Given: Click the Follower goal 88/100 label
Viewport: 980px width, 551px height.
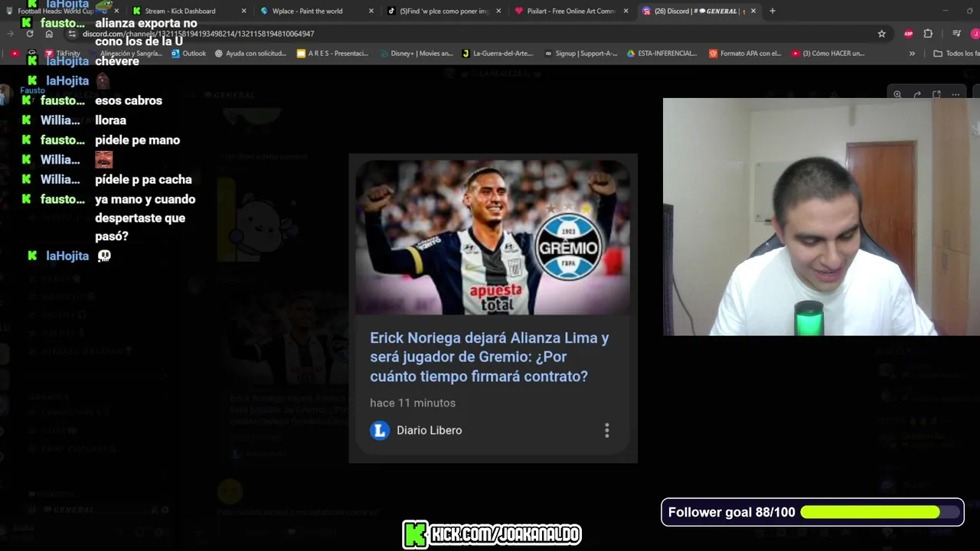Looking at the screenshot, I should click(x=731, y=512).
